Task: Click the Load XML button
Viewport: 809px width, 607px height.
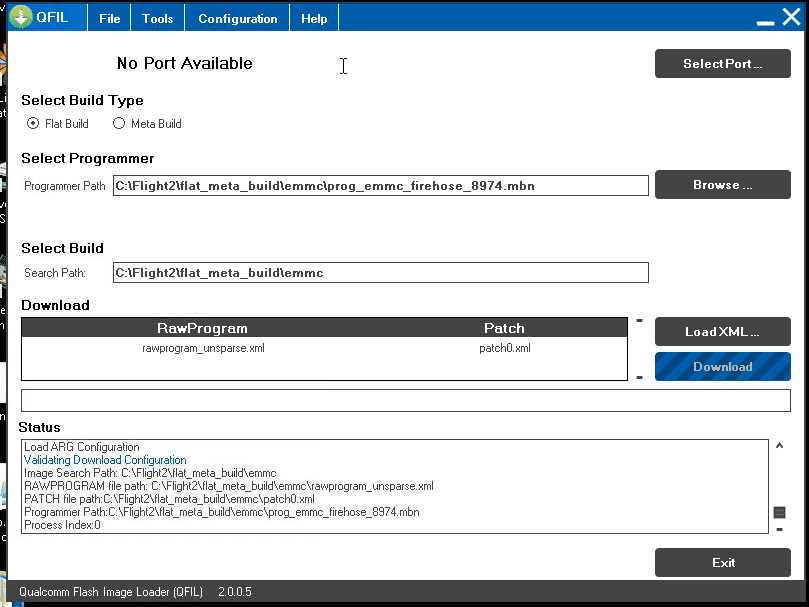Action: coord(722,332)
